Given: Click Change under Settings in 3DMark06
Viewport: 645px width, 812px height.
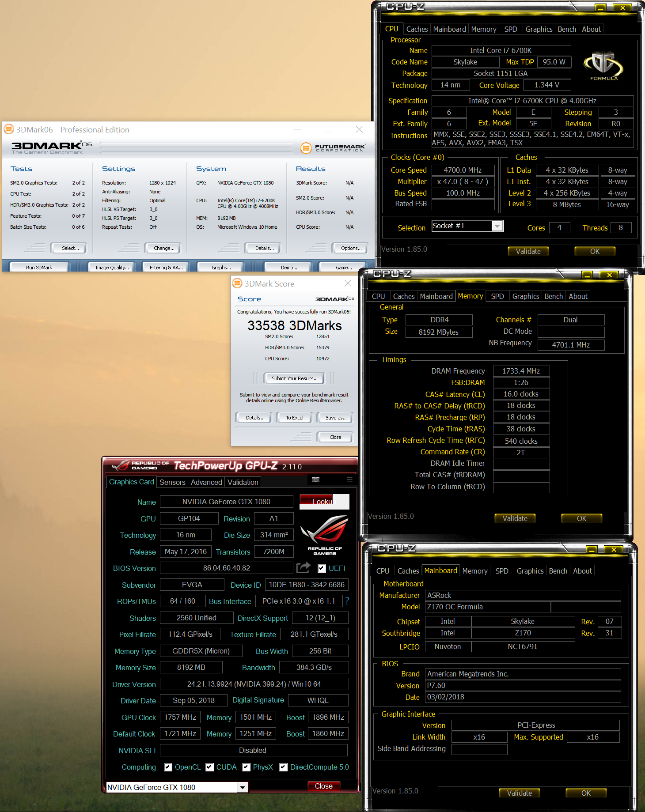Looking at the screenshot, I should (164, 248).
